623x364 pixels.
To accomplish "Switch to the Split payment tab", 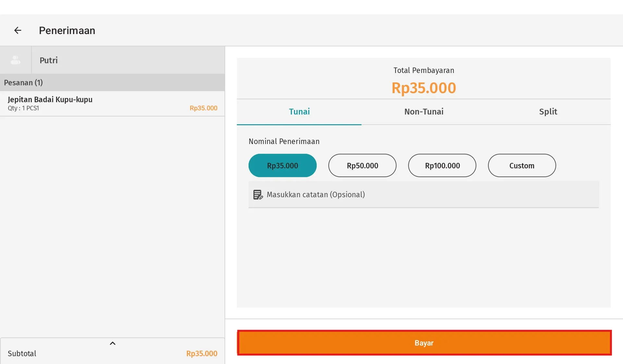I will click(x=548, y=112).
